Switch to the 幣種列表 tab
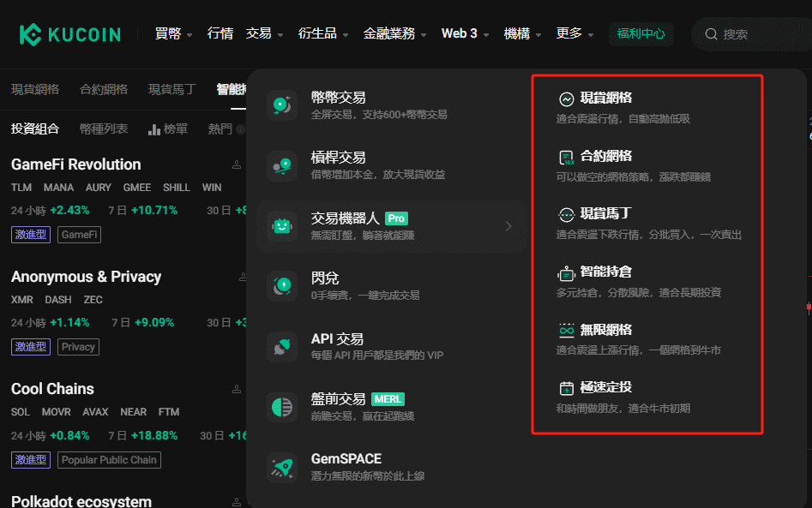 [x=104, y=128]
